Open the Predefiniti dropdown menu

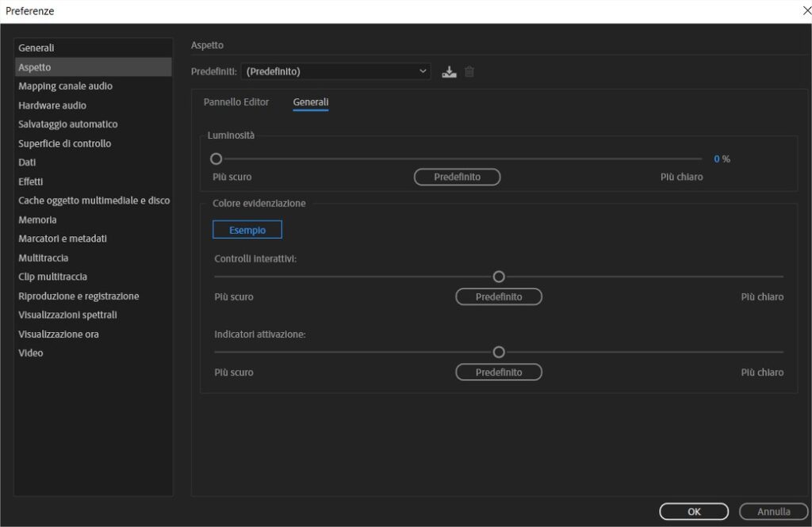335,71
